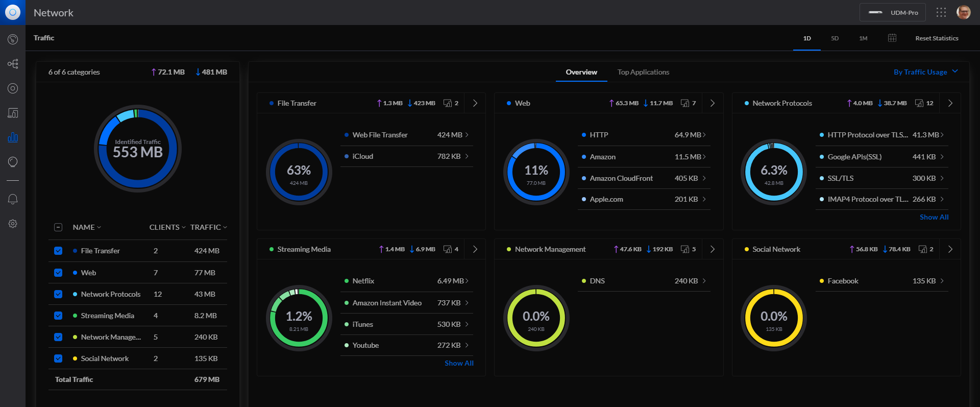Open the apps grid icon
The width and height of the screenshot is (980, 407).
[x=941, y=13]
